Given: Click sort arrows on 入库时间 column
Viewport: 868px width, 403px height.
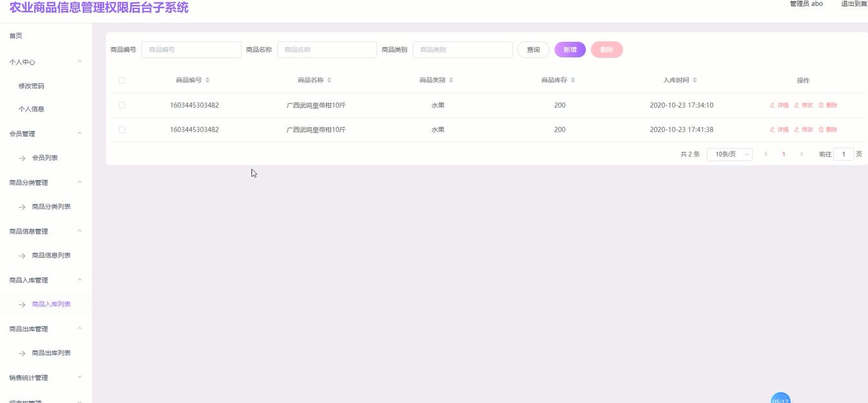Looking at the screenshot, I should pyautogui.click(x=695, y=81).
